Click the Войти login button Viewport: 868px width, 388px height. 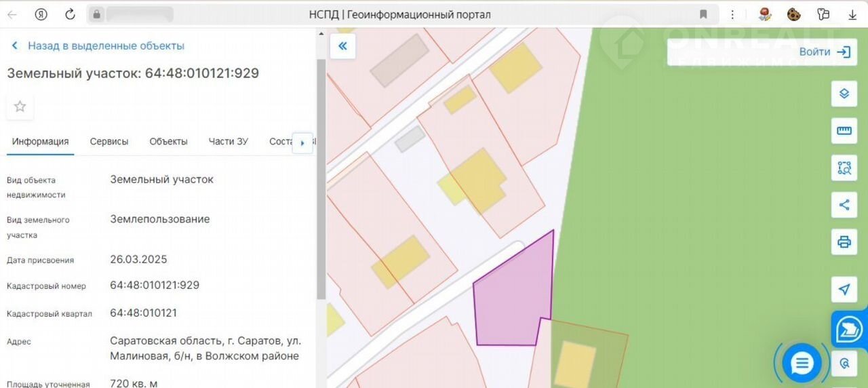(x=824, y=52)
